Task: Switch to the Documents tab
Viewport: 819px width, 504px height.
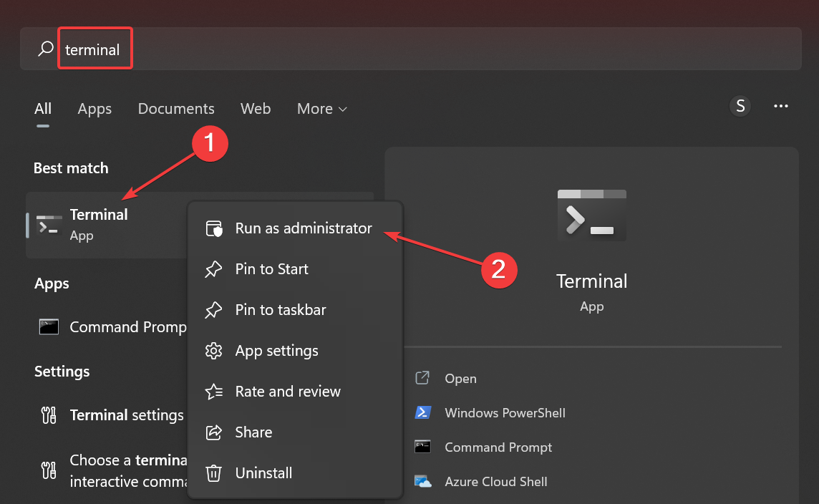Action: (176, 109)
